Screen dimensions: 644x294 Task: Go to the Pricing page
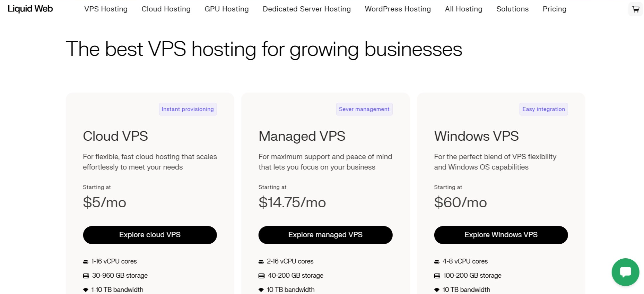555,9
